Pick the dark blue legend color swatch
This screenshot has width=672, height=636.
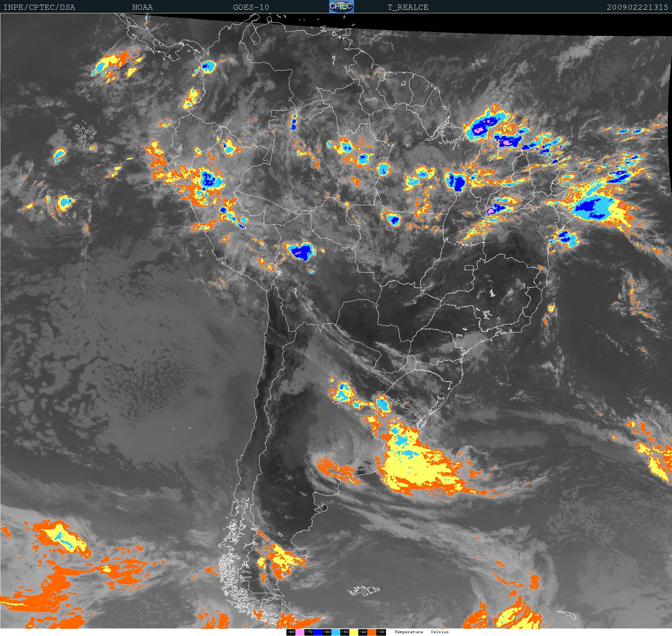point(318,632)
